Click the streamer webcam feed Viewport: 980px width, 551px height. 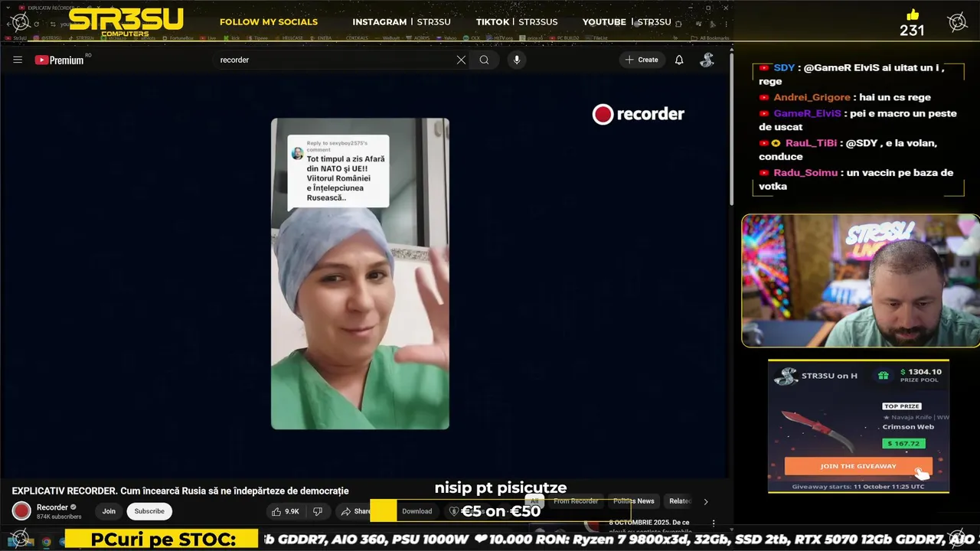click(x=860, y=281)
